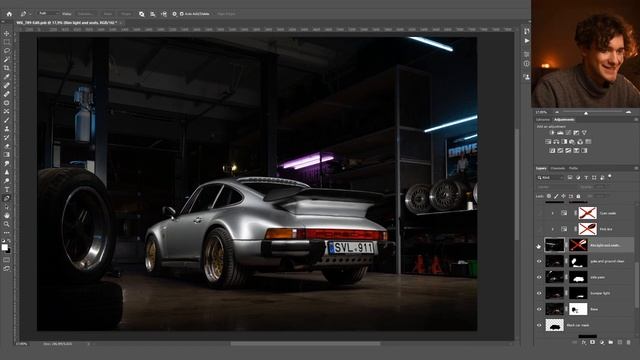Select the Zoom tool
The height and width of the screenshot is (360, 640).
pos(7,224)
